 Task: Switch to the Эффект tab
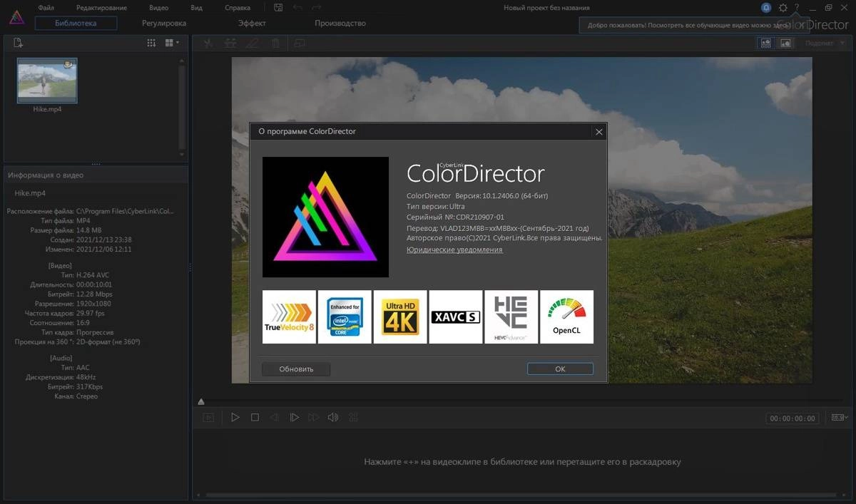pyautogui.click(x=252, y=24)
